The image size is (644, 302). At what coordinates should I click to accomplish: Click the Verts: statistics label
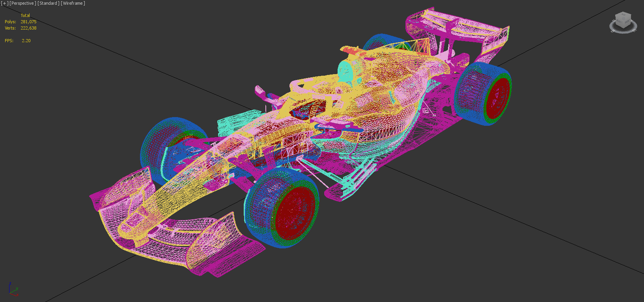pos(10,28)
